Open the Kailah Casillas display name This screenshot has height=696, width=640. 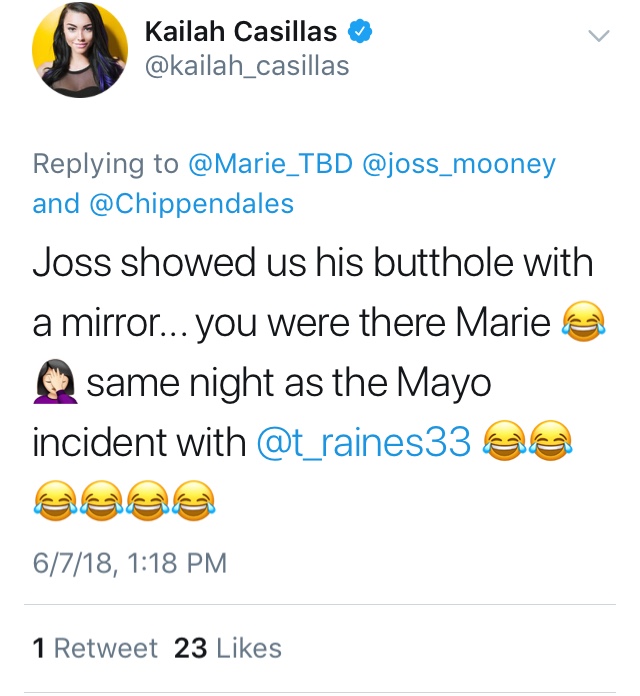(241, 32)
